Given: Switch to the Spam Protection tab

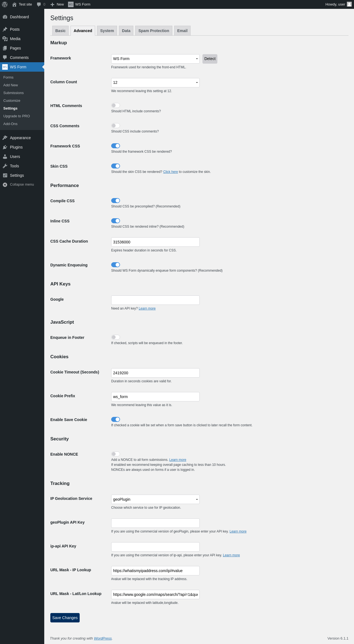Looking at the screenshot, I should tap(153, 31).
